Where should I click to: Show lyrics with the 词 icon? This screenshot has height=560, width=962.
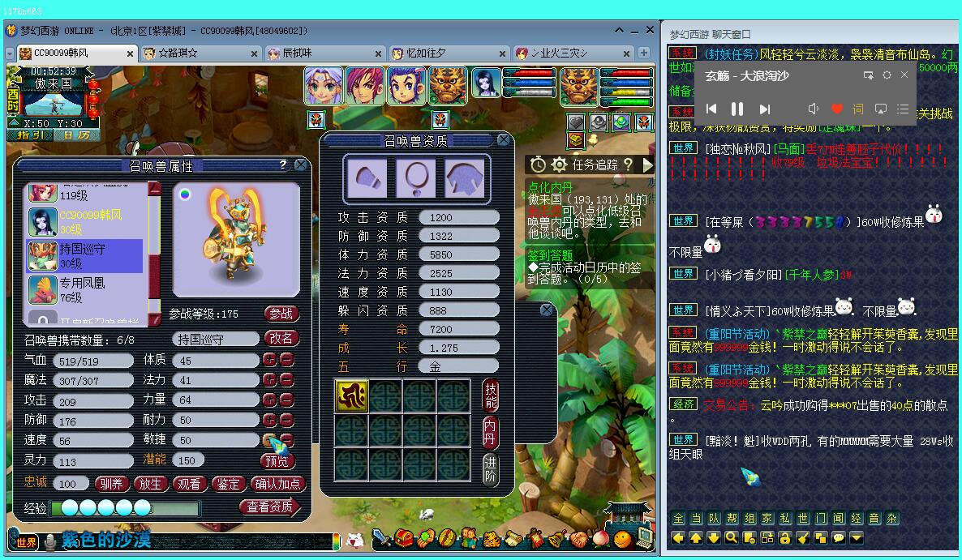point(857,109)
